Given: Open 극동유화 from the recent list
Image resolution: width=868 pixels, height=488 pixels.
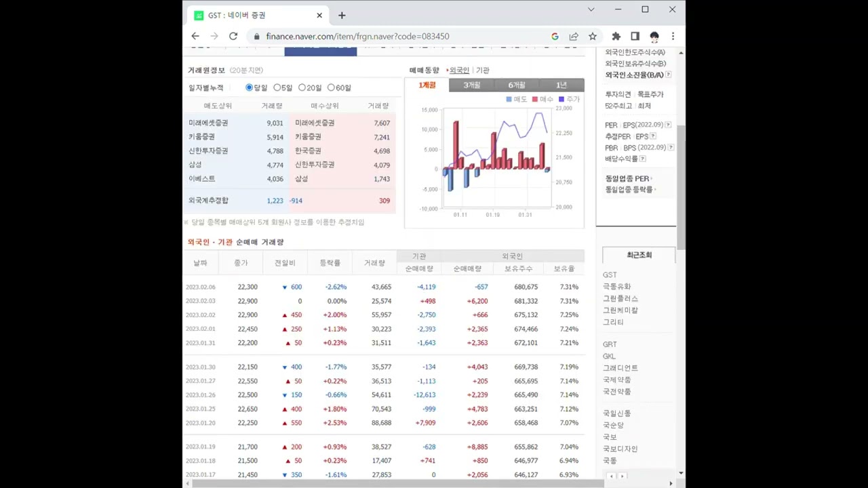Looking at the screenshot, I should 616,287.
